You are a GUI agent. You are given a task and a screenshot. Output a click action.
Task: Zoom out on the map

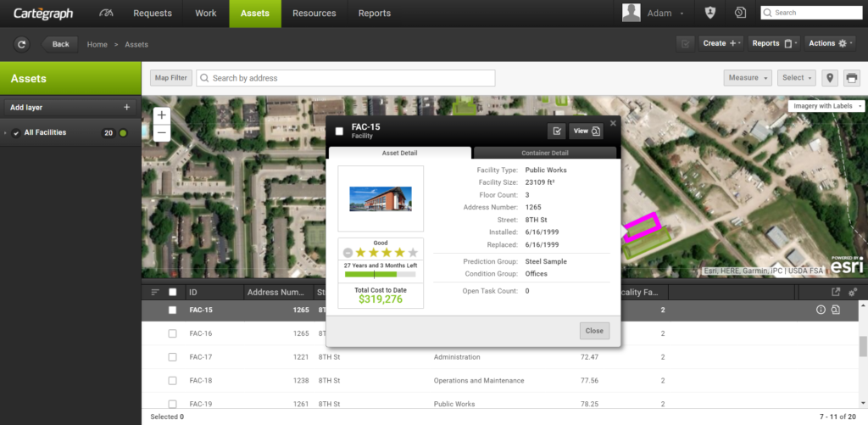tap(162, 132)
